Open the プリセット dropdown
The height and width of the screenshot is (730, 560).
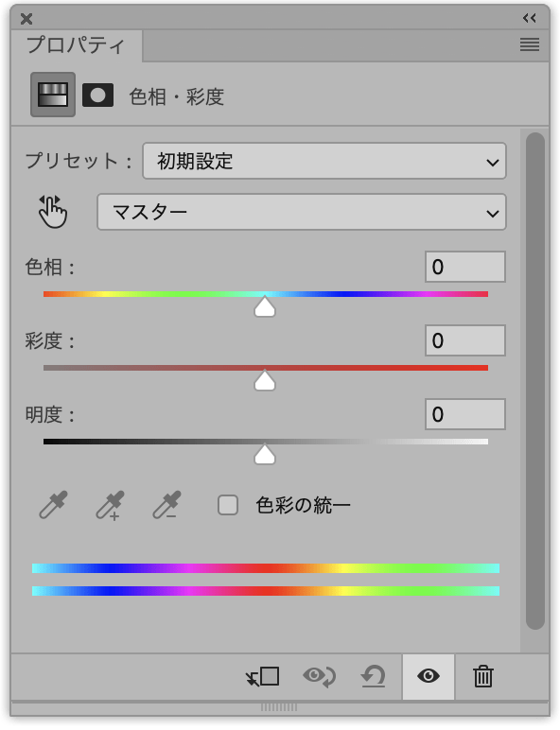tap(324, 161)
